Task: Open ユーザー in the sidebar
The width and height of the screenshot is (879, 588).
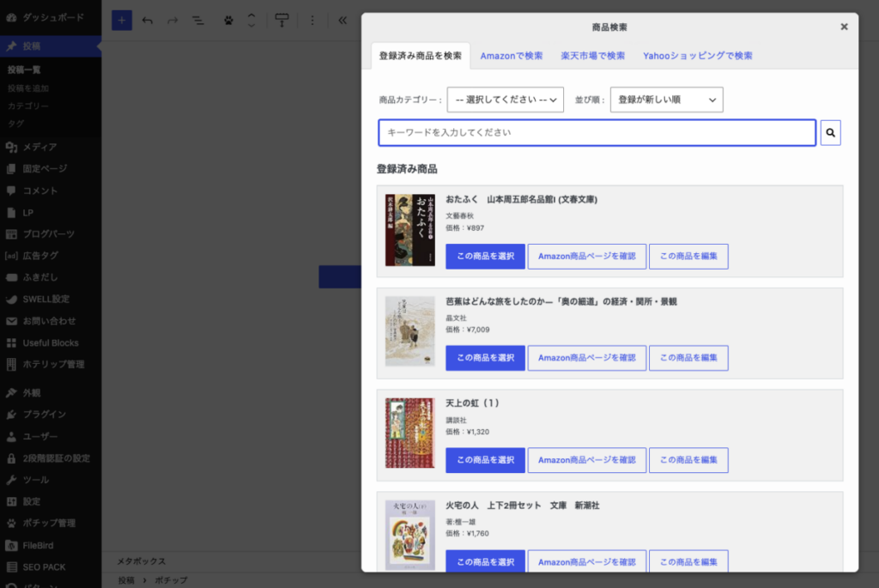Action: point(51,436)
